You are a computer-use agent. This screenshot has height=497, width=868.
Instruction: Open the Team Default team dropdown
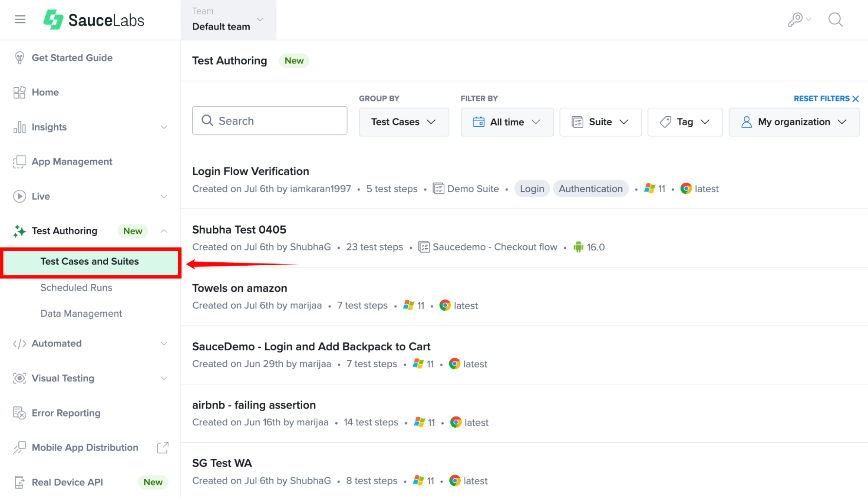click(x=228, y=20)
